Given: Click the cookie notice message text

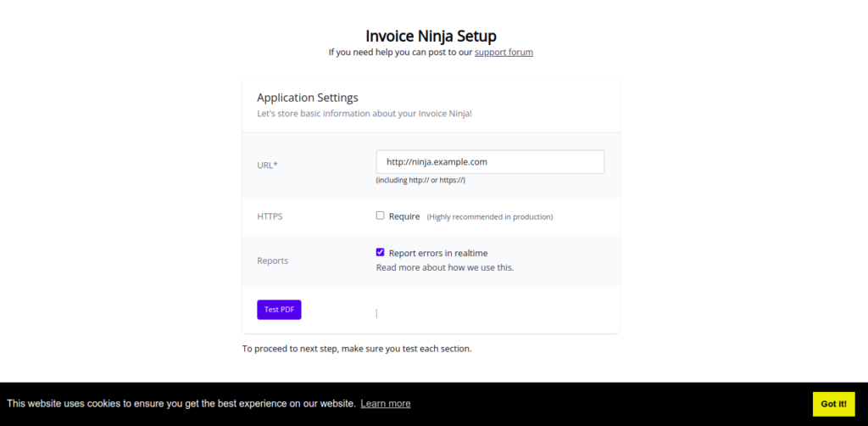Looking at the screenshot, I should [x=181, y=404].
